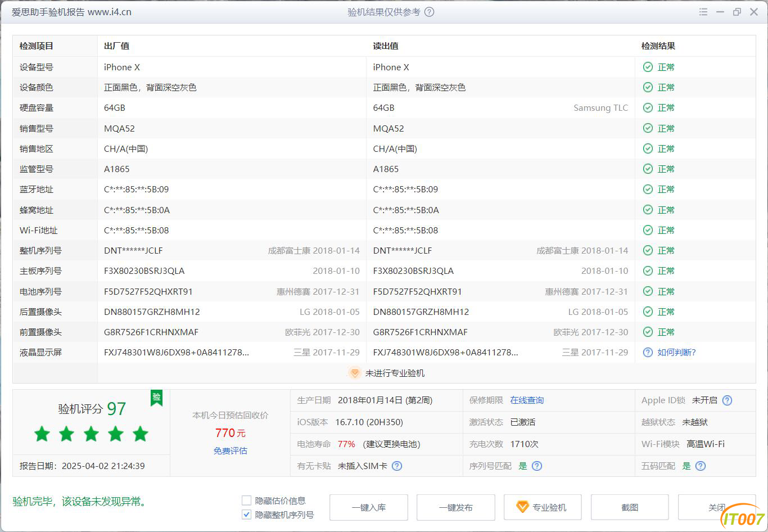Minimize the 爱思助手验机报告 window
Image resolution: width=768 pixels, height=532 pixels.
pos(720,12)
